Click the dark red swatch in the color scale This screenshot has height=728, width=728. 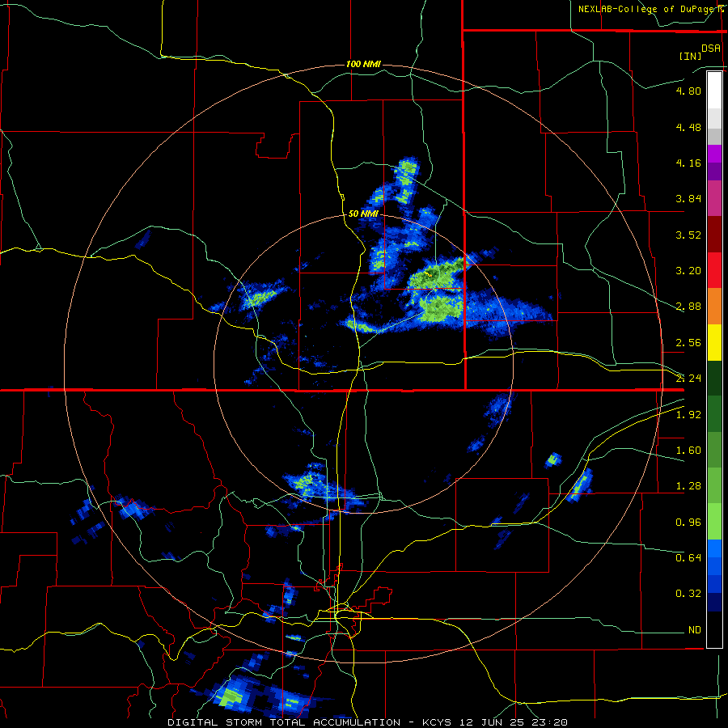tap(714, 235)
